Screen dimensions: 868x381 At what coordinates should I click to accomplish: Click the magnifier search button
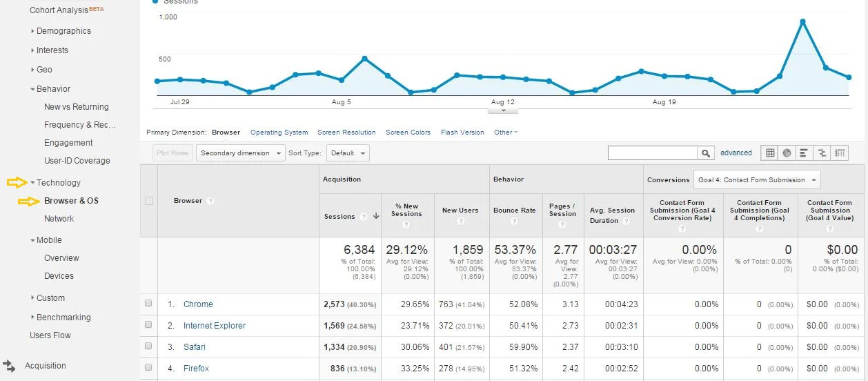(706, 153)
